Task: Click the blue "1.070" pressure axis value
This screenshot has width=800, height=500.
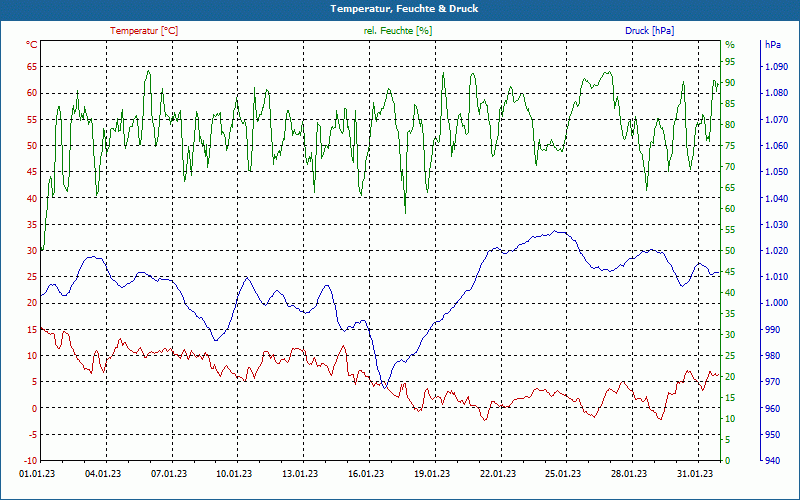Action: (x=777, y=119)
